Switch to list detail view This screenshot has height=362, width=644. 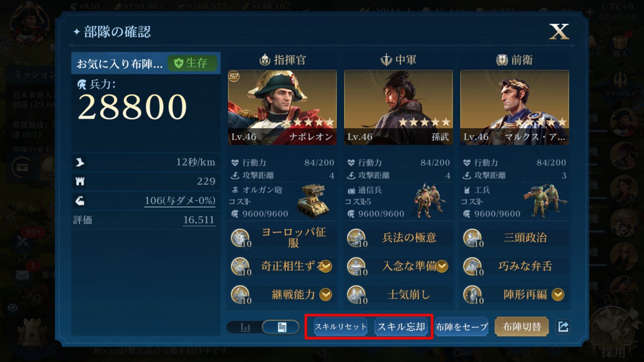pos(282,327)
